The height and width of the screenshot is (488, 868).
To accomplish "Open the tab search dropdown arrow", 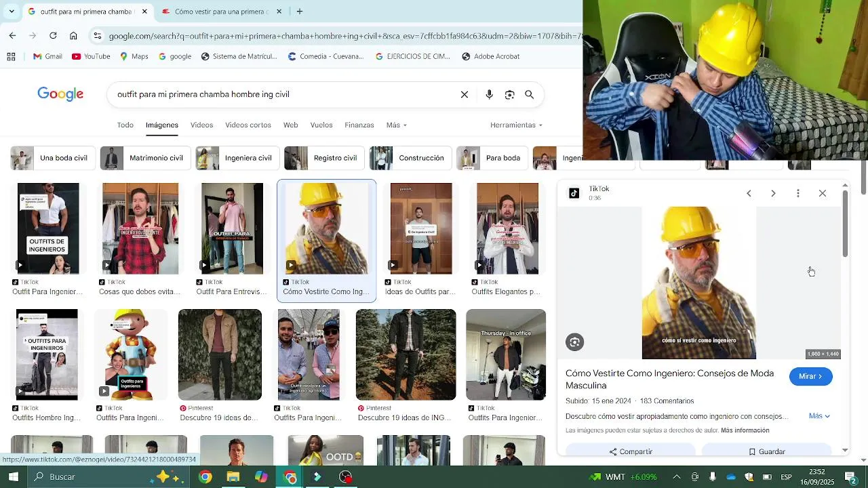I will 11,12.
